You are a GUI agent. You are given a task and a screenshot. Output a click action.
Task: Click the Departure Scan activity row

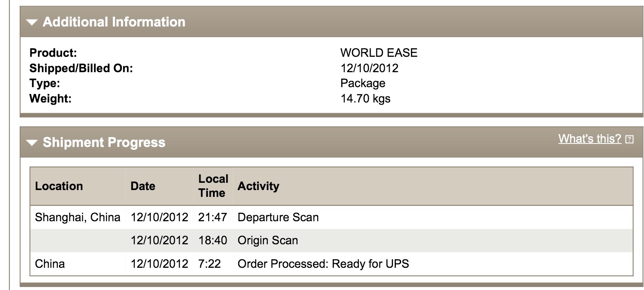click(331, 217)
